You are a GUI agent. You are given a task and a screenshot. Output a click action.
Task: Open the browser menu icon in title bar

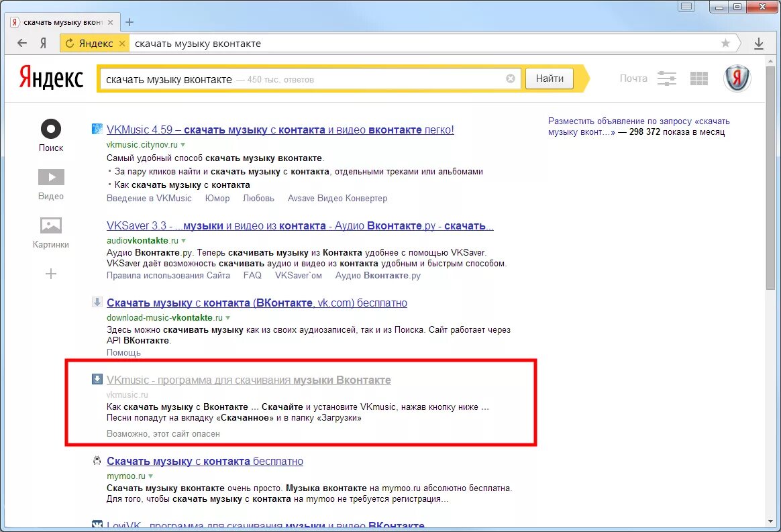686,7
